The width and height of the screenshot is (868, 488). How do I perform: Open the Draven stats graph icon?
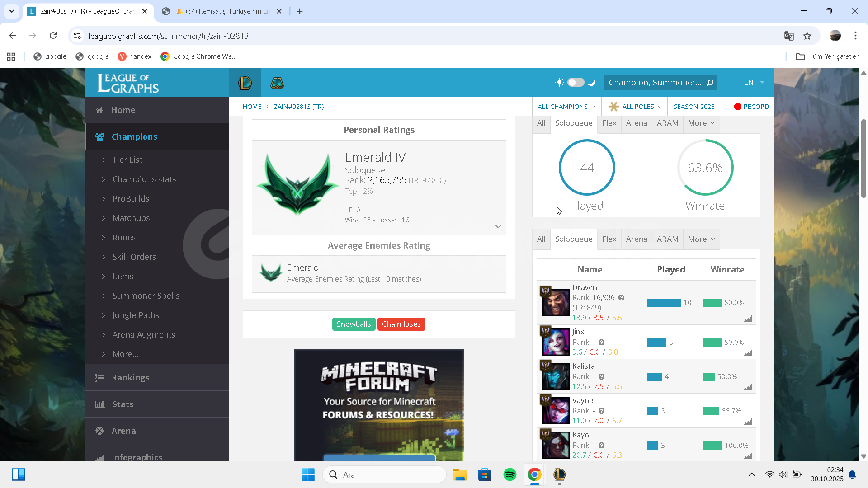point(748,319)
